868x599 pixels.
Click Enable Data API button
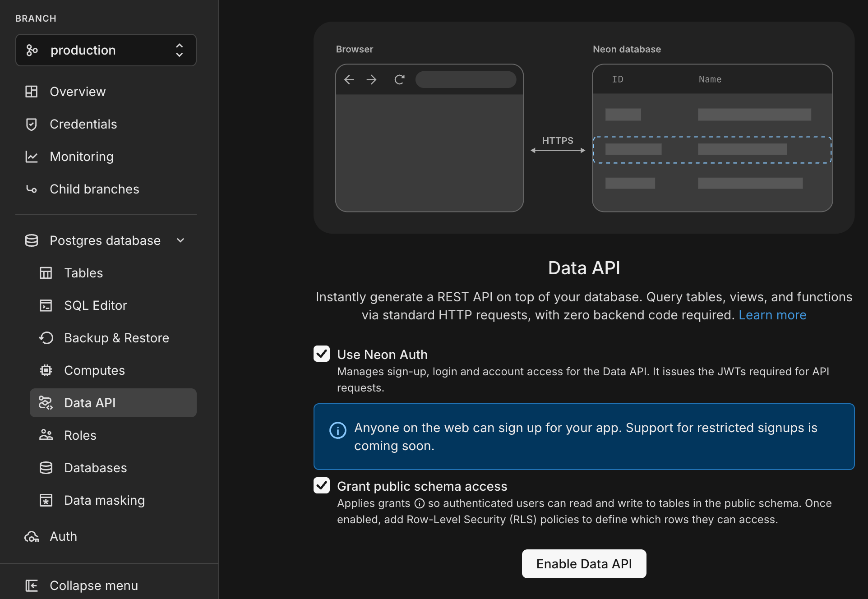tap(584, 564)
